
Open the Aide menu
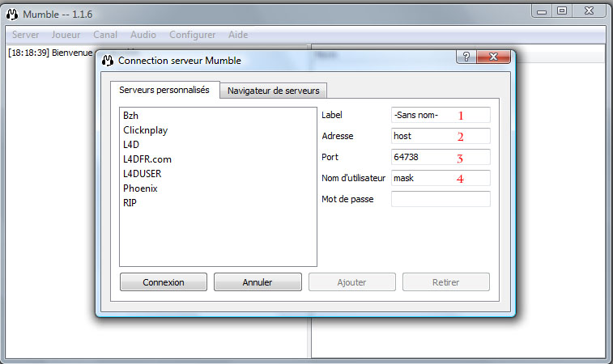pyautogui.click(x=238, y=35)
